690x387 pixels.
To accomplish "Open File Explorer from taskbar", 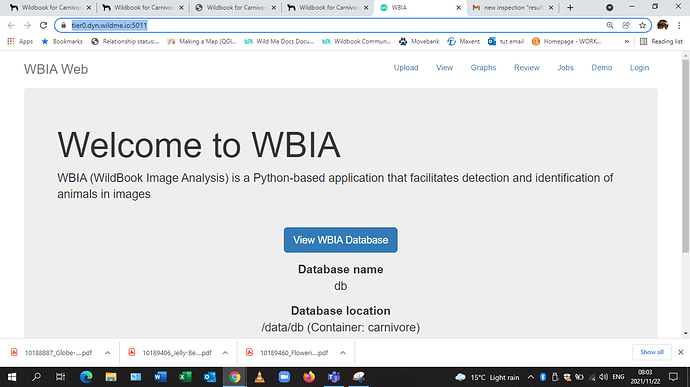I will pos(110,377).
